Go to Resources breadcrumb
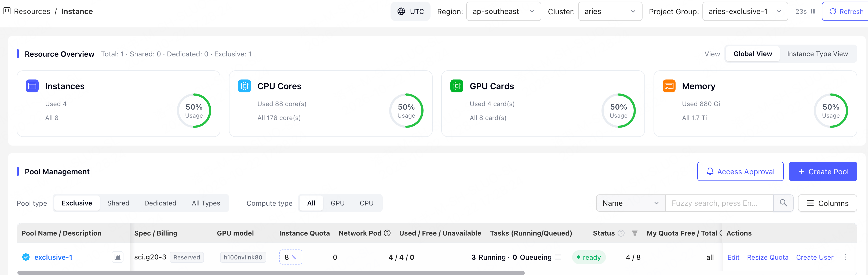 (x=32, y=12)
